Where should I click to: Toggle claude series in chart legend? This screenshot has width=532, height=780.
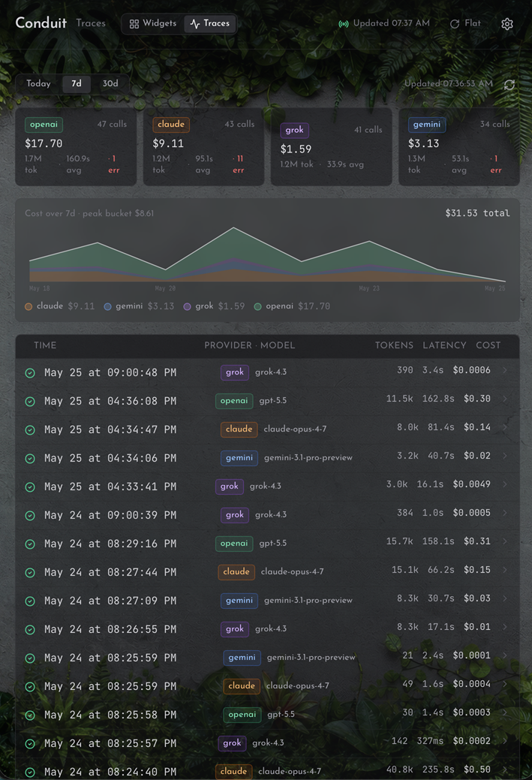click(x=60, y=306)
